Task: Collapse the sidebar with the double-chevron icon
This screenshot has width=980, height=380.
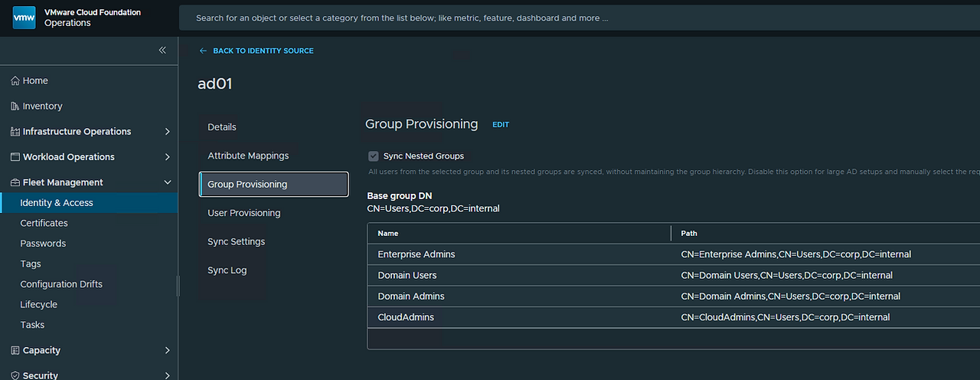Action: 162,50
